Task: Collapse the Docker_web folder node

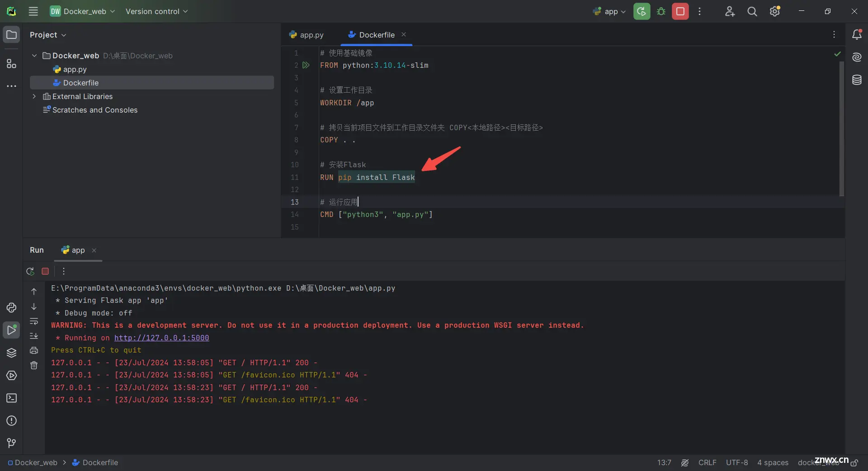Action: coord(34,56)
